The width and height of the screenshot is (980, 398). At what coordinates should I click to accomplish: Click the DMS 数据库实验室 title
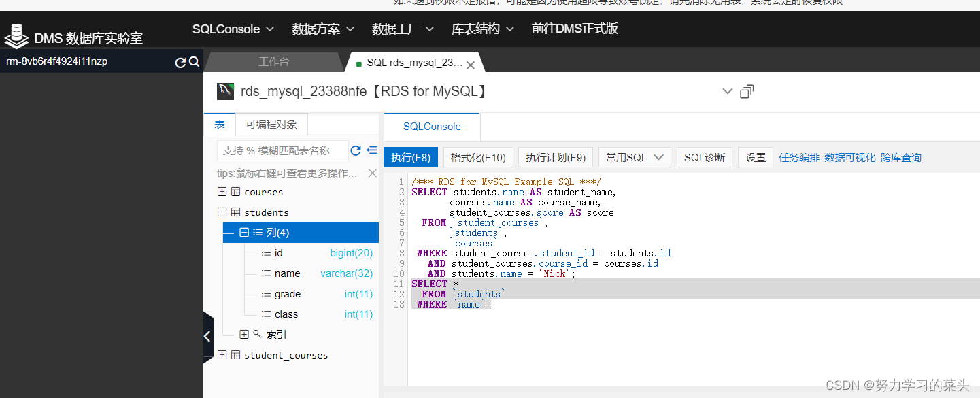[x=88, y=38]
